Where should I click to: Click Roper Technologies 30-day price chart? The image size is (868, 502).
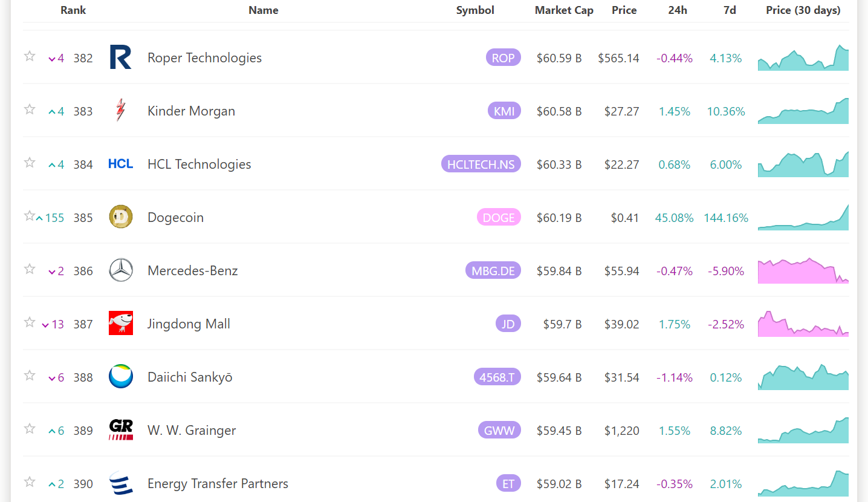click(x=803, y=57)
